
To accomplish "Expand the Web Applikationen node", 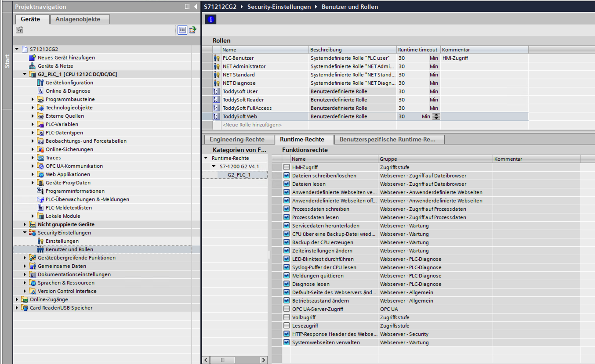I will 33,174.
